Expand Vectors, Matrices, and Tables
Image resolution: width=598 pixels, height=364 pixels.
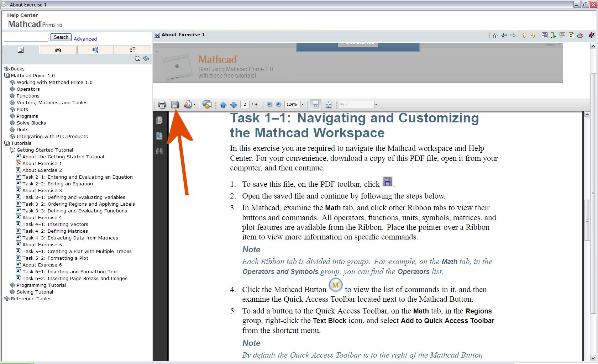coord(12,102)
